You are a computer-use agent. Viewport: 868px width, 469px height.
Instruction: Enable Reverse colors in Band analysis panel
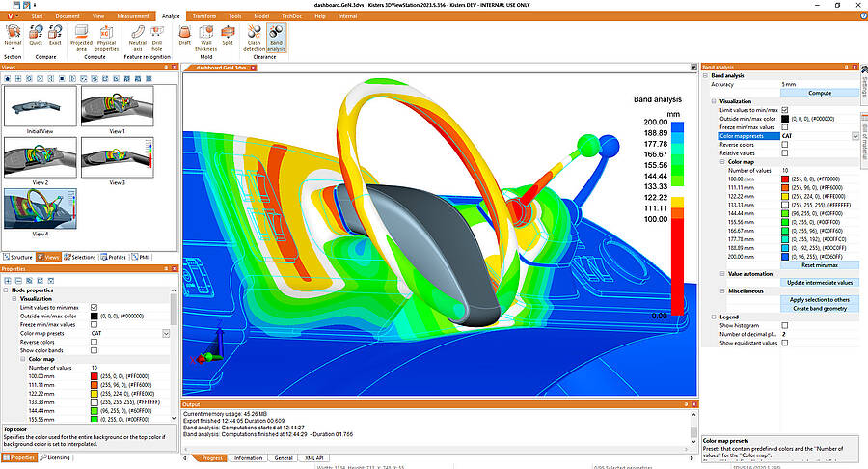784,145
